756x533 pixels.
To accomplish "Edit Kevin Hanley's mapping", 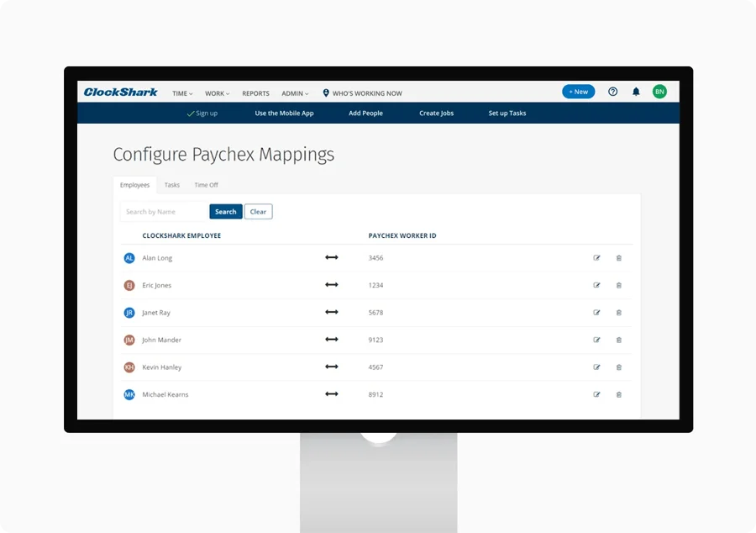I will pos(597,367).
